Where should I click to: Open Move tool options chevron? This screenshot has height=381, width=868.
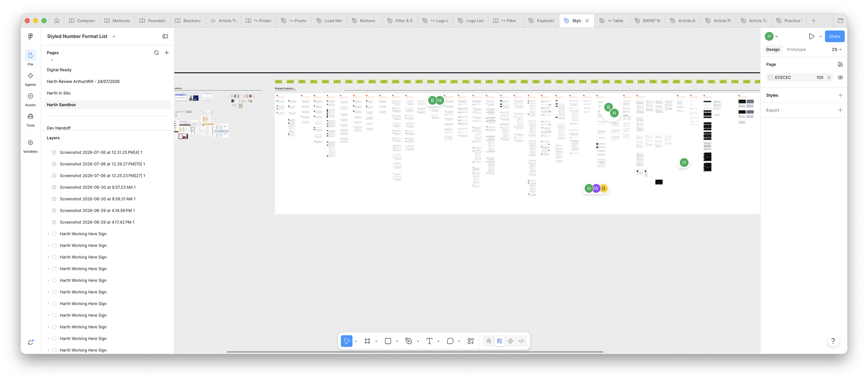pyautogui.click(x=356, y=341)
